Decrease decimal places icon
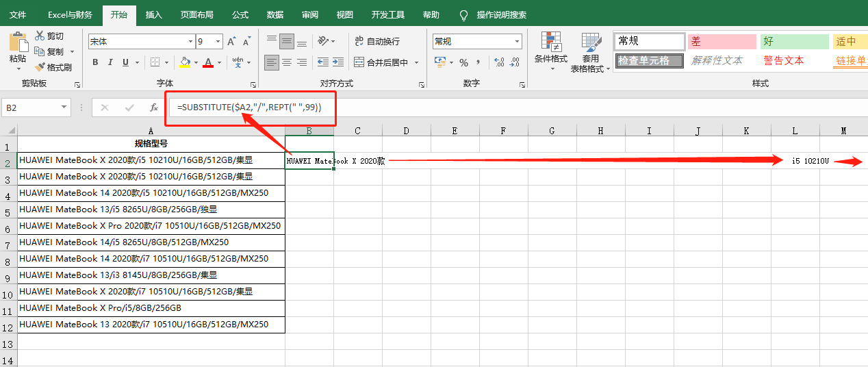868x367 pixels. (x=514, y=62)
